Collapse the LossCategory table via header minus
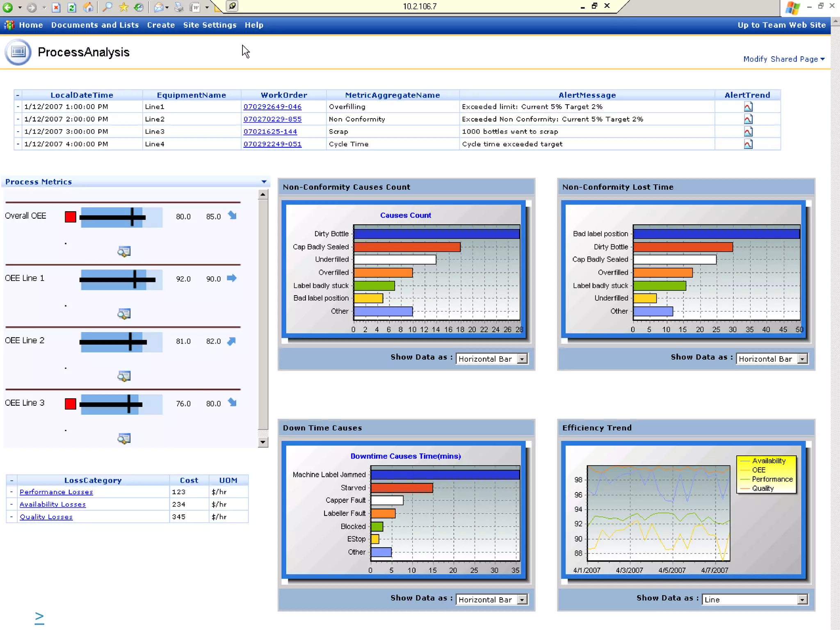The width and height of the screenshot is (840, 630). pos(11,480)
